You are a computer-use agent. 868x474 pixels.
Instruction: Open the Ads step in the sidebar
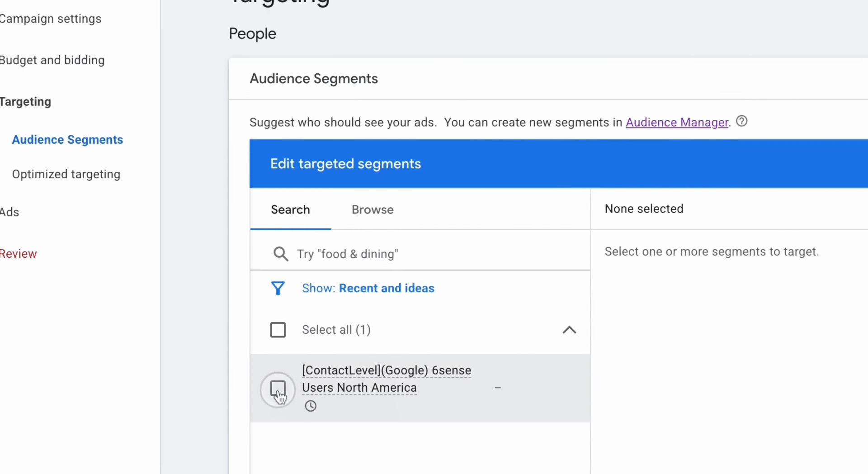pos(9,212)
